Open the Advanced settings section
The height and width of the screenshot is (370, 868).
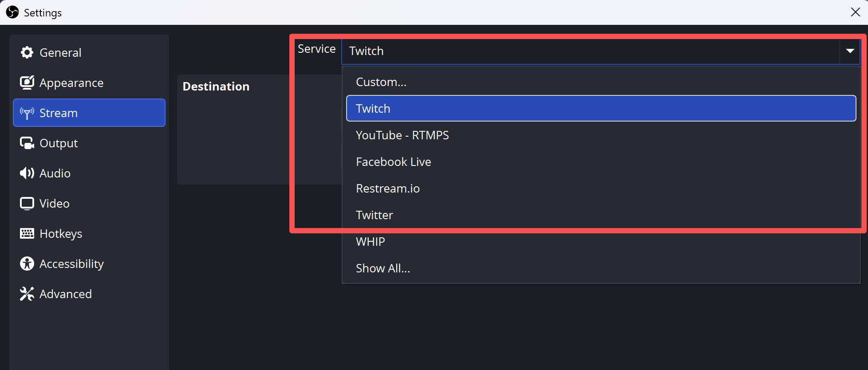[x=89, y=294]
